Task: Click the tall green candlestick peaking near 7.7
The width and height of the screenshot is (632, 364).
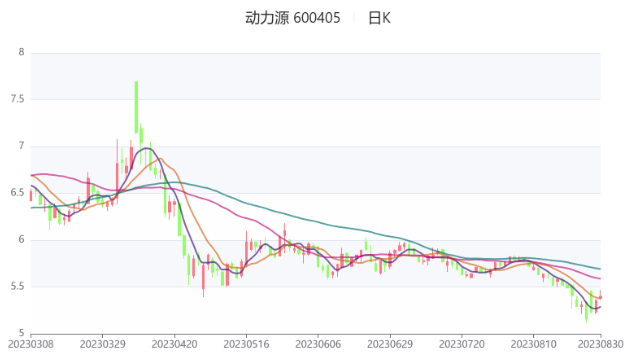Action: 136,107
